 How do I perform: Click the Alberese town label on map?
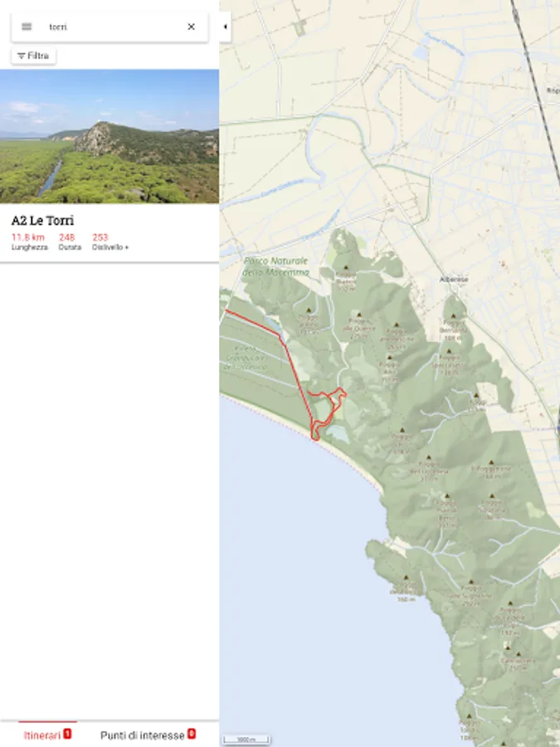tap(454, 280)
